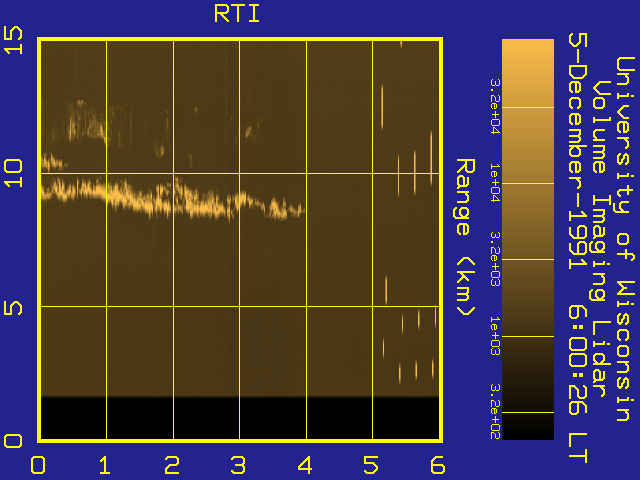Viewport: 640px width, 480px height.
Task: Click the time axis tick label 2
Action: [172, 465]
